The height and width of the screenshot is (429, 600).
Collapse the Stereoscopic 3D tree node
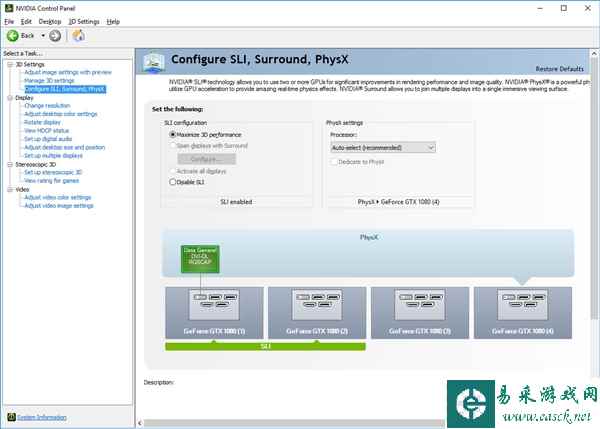click(x=10, y=165)
